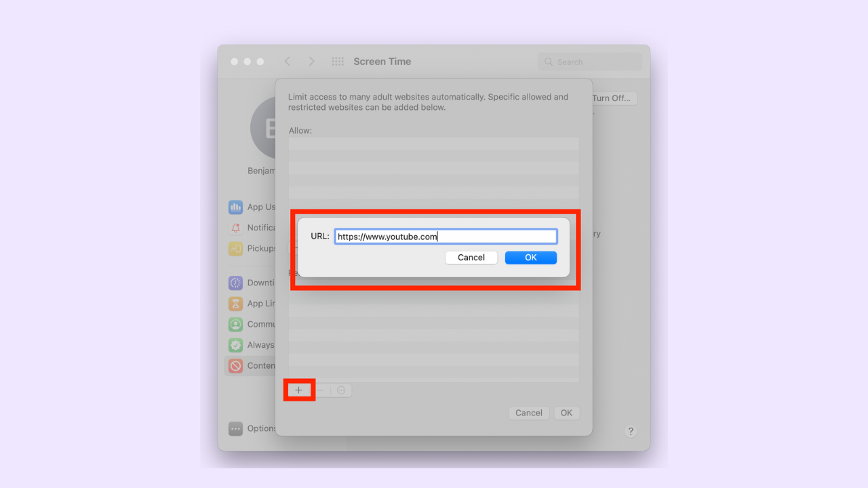The height and width of the screenshot is (488, 868).
Task: Open the Options ellipsis icon
Action: click(x=235, y=428)
